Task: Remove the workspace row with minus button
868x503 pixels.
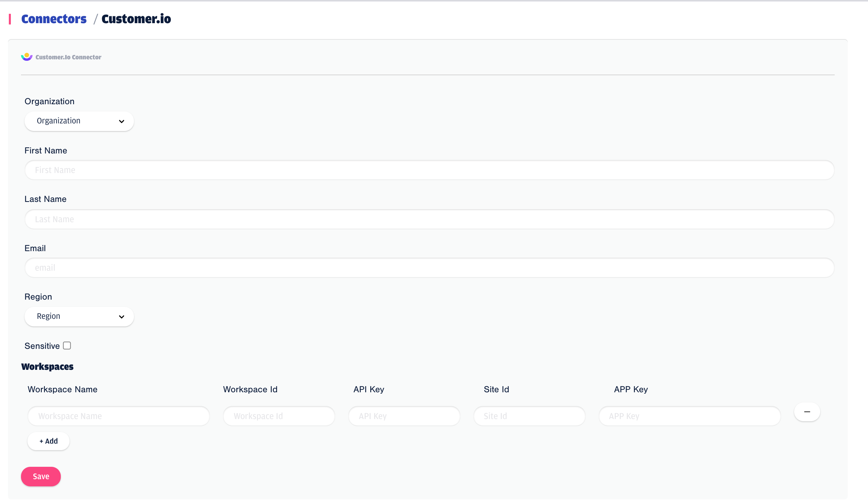Action: (807, 412)
